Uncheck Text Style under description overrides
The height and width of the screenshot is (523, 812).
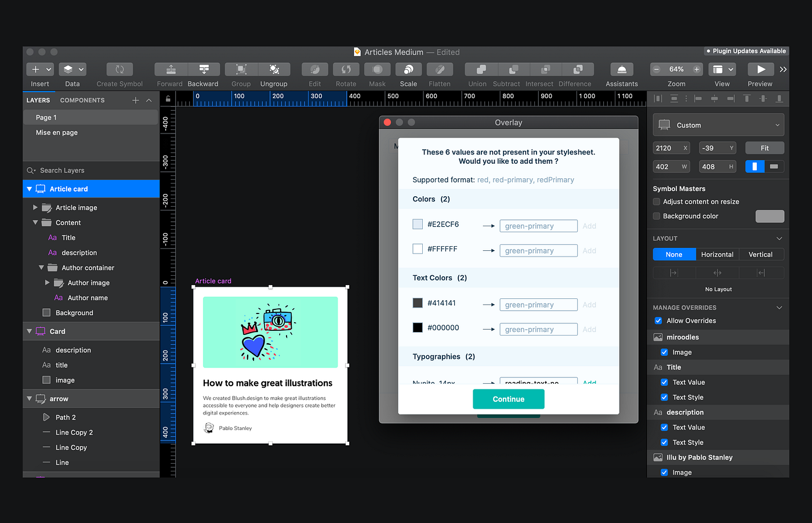pyautogui.click(x=664, y=442)
